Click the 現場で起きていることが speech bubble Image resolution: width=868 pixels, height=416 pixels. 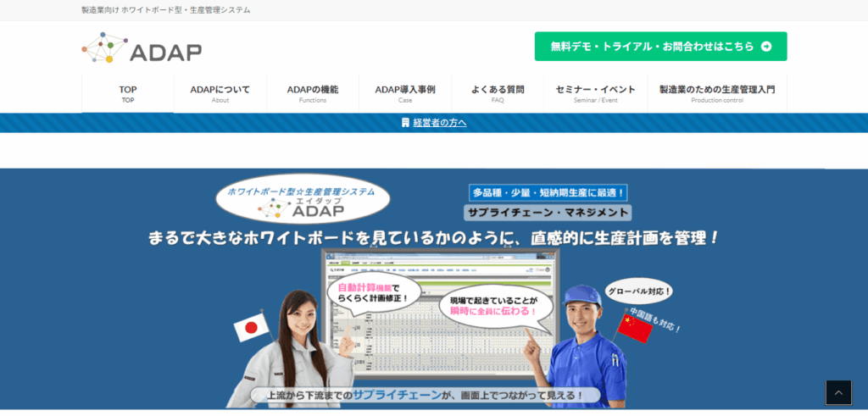coord(494,307)
